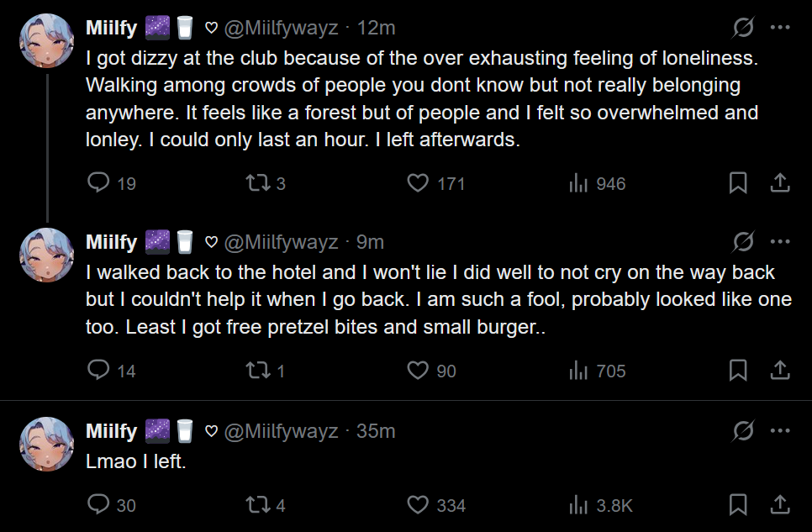This screenshot has width=812, height=532.
Task: Repost the loneliness at the club tweet
Action: pos(255,182)
